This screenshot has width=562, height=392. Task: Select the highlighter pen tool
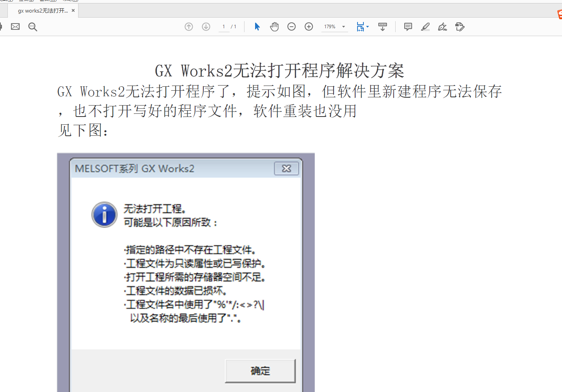pos(425,27)
